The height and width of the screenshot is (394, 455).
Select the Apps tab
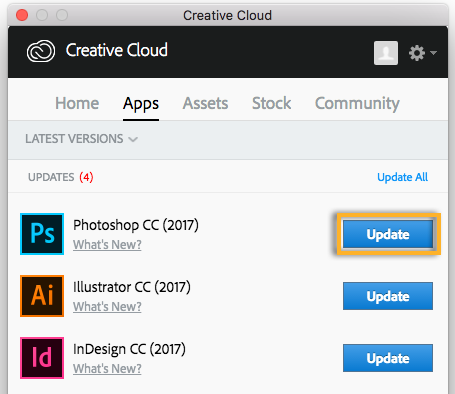[x=141, y=104]
